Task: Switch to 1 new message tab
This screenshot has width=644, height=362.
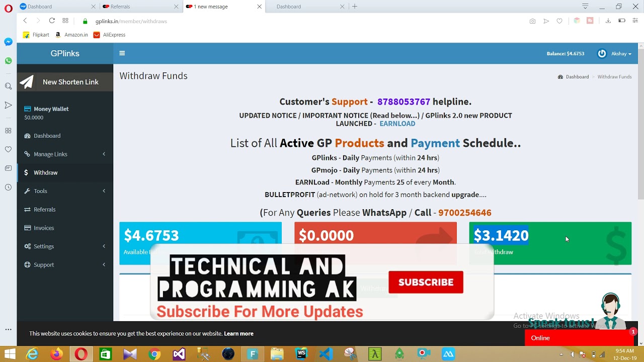Action: [x=224, y=7]
